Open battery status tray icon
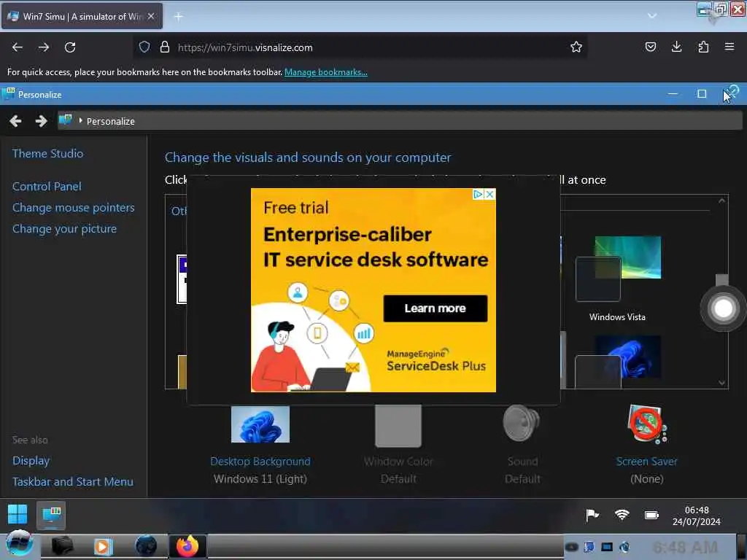This screenshot has height=560, width=747. tap(651, 515)
